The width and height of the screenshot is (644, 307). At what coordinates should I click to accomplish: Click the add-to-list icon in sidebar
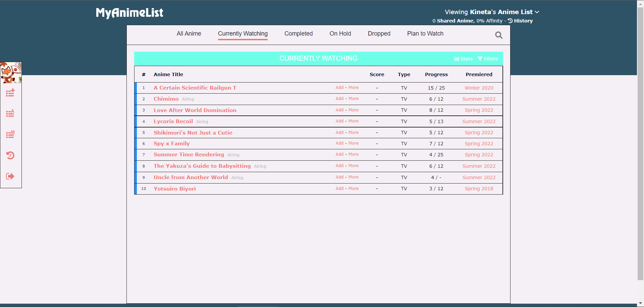coord(10,93)
